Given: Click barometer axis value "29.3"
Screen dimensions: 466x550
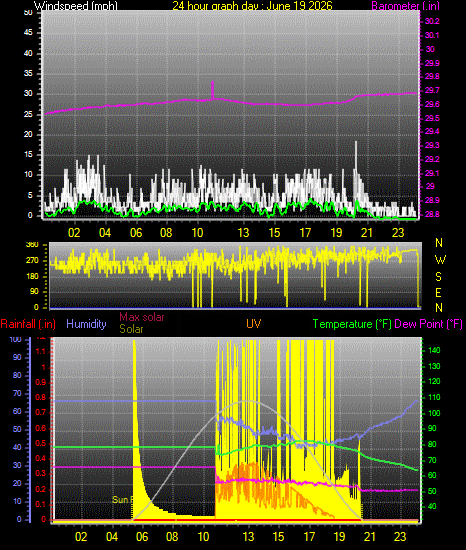Looking at the screenshot, I should 432,145.
